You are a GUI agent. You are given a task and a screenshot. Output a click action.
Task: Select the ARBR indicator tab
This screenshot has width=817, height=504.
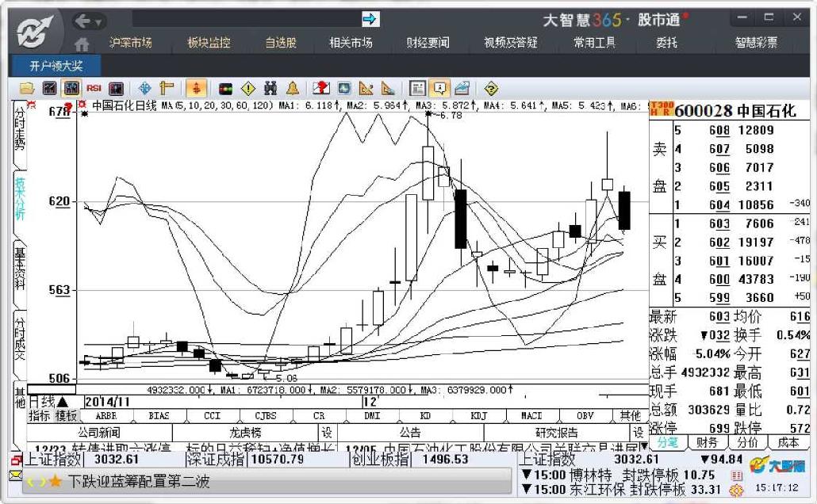(105, 415)
